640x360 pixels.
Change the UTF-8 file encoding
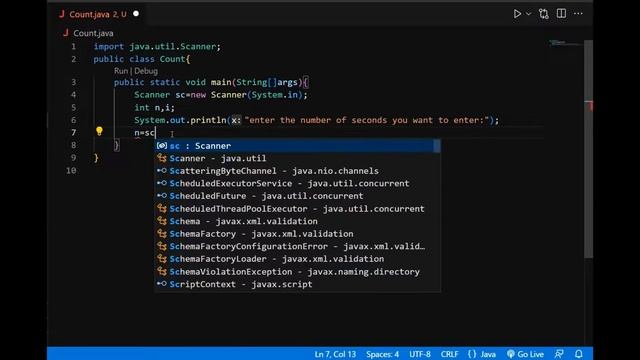[x=420, y=354]
